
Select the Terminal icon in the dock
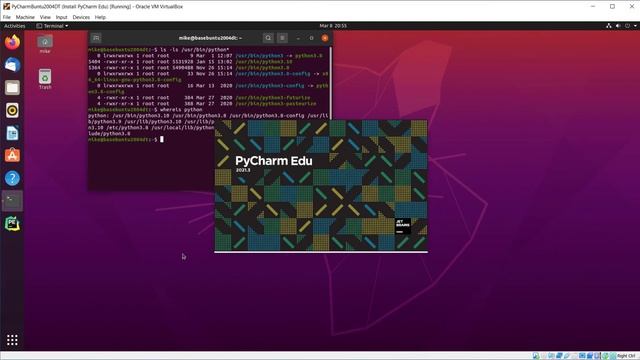12,201
